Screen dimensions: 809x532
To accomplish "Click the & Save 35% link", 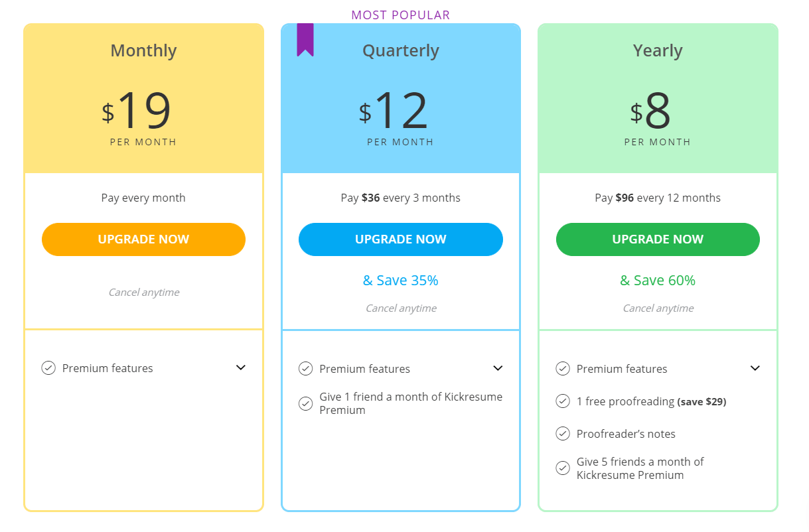I will pyautogui.click(x=400, y=280).
